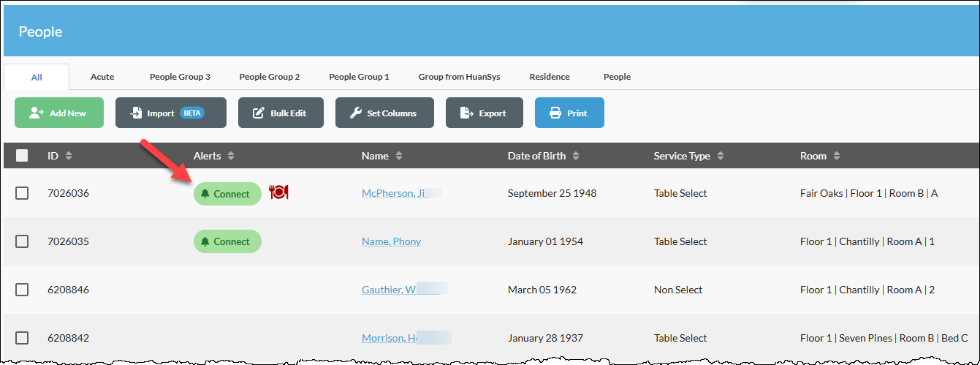The width and height of the screenshot is (980, 365).
Task: Check the box for ID 7026036
Action: point(22,193)
